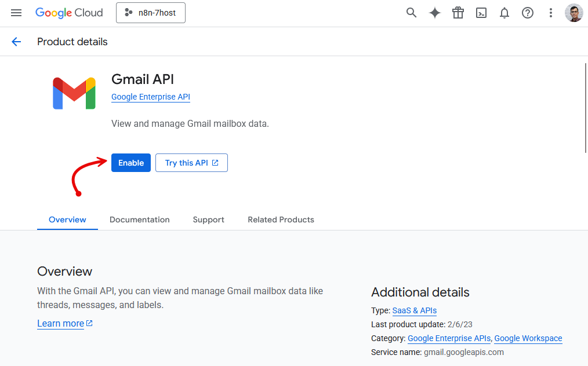Open the n8n-7host project picker
Image resolution: width=588 pixels, height=366 pixels.
pos(151,13)
